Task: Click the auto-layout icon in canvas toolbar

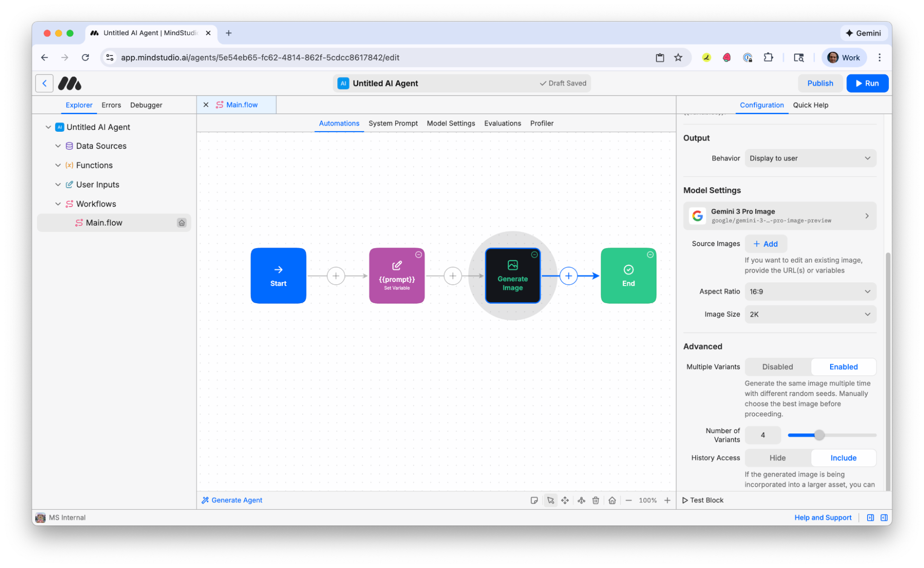Action: pyautogui.click(x=581, y=500)
